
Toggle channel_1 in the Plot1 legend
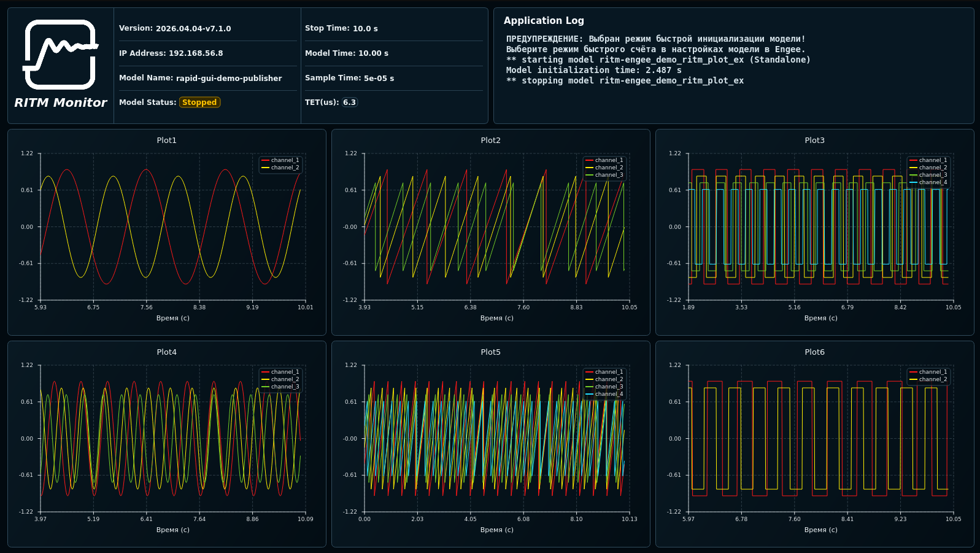coord(280,160)
